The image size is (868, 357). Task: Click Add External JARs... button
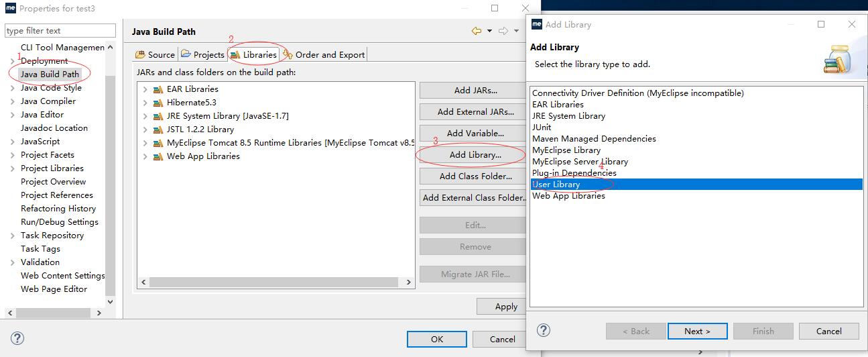point(475,111)
